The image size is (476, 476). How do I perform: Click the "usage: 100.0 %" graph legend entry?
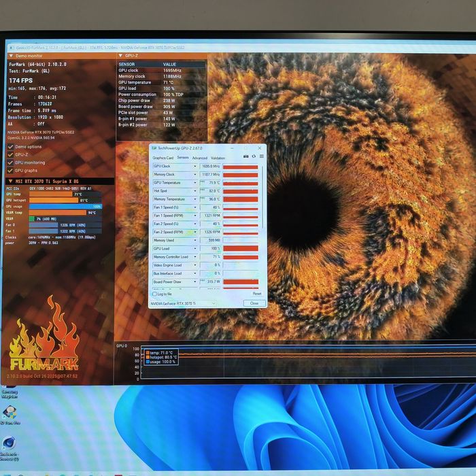(x=160, y=362)
